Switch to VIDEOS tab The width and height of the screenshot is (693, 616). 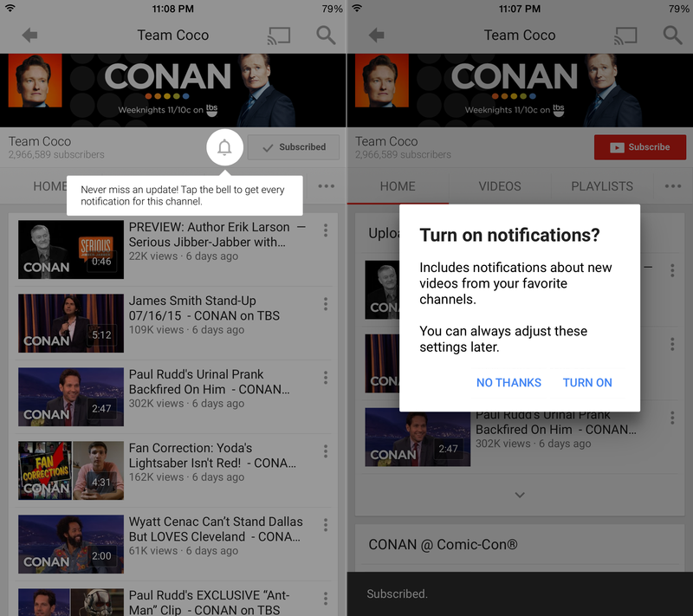[x=500, y=186]
